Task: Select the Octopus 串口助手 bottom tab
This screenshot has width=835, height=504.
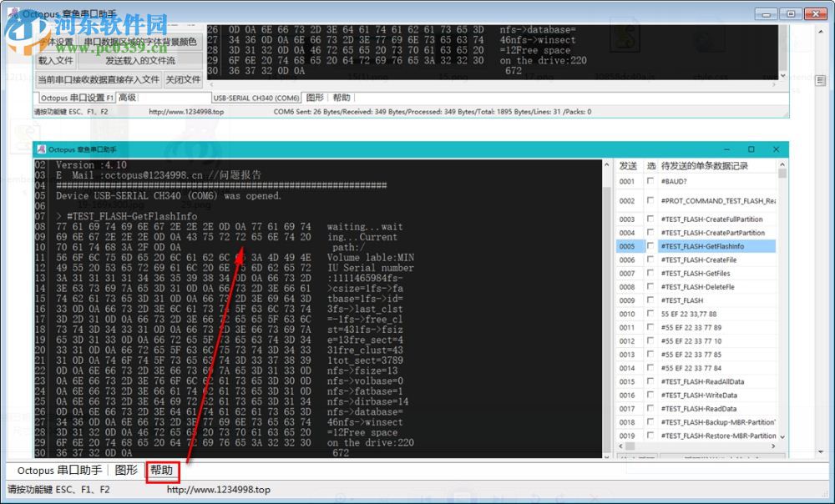Action: (x=59, y=471)
